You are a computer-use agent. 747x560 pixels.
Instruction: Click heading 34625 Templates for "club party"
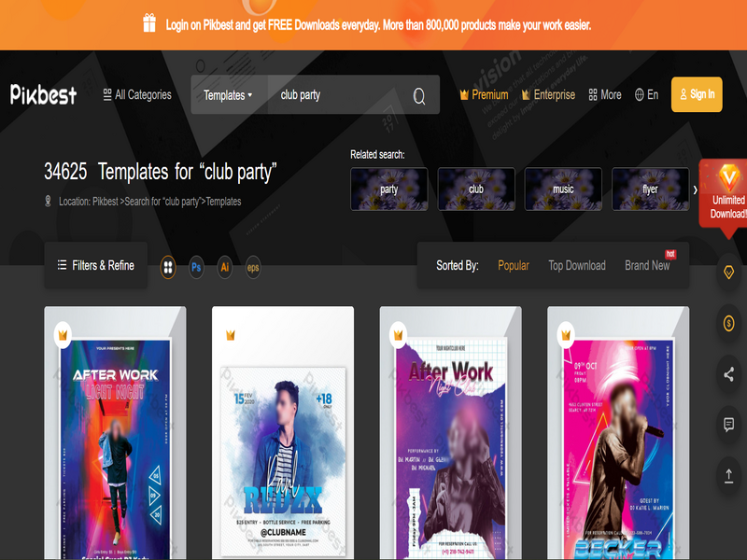click(161, 172)
